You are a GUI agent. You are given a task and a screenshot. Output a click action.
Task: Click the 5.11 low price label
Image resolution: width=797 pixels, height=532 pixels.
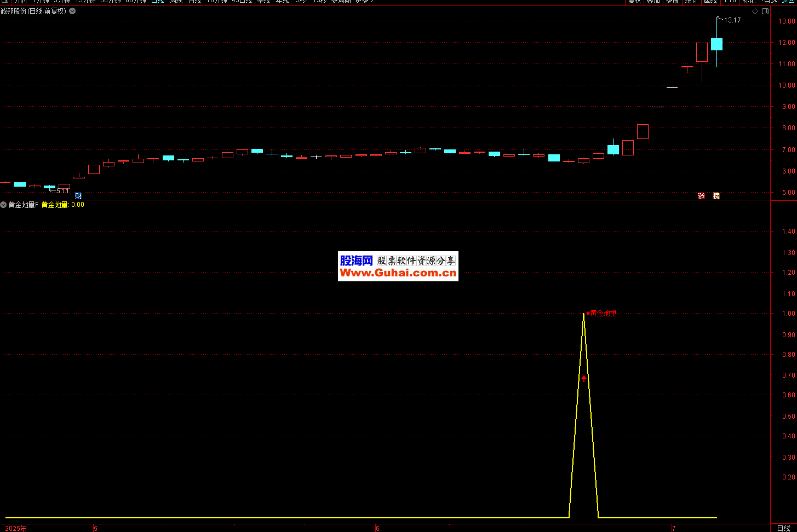coord(63,191)
